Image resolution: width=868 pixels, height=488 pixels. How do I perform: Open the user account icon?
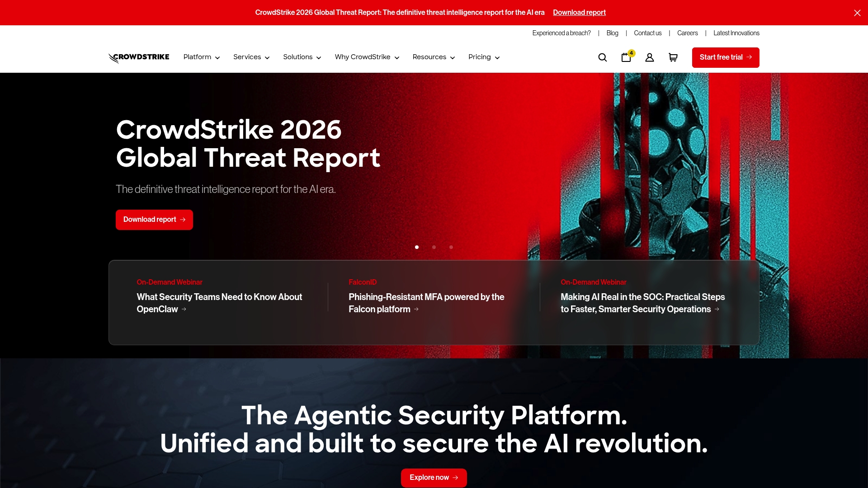click(649, 57)
